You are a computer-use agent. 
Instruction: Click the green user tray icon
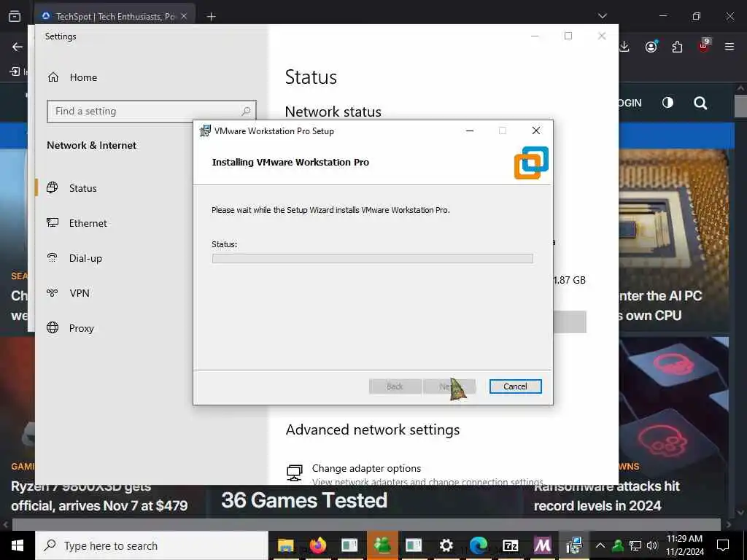point(617,545)
